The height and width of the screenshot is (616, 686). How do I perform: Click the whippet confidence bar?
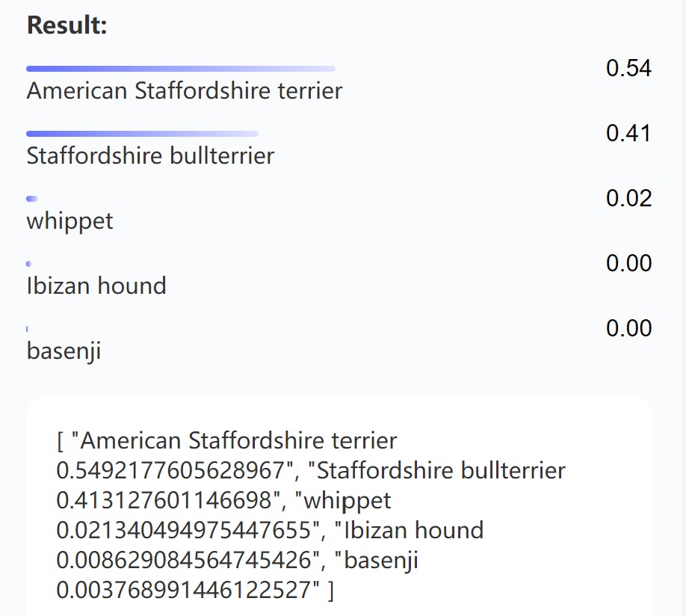pyautogui.click(x=32, y=199)
